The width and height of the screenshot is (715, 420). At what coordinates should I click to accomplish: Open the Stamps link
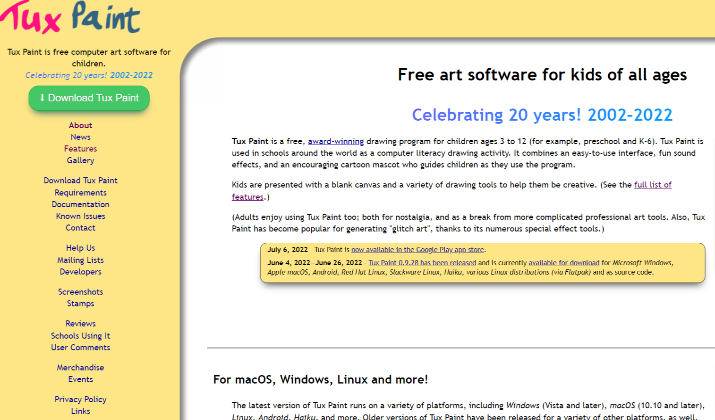[x=80, y=304]
